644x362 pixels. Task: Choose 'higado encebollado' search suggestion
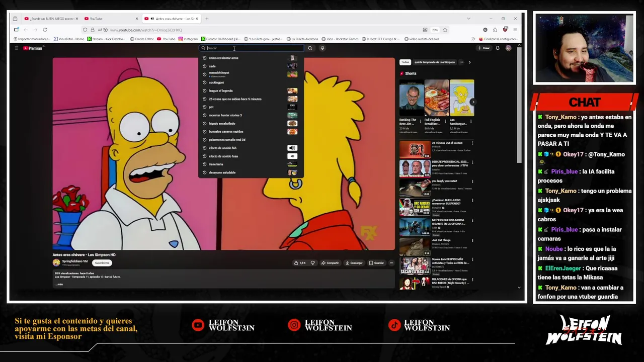pyautogui.click(x=251, y=123)
